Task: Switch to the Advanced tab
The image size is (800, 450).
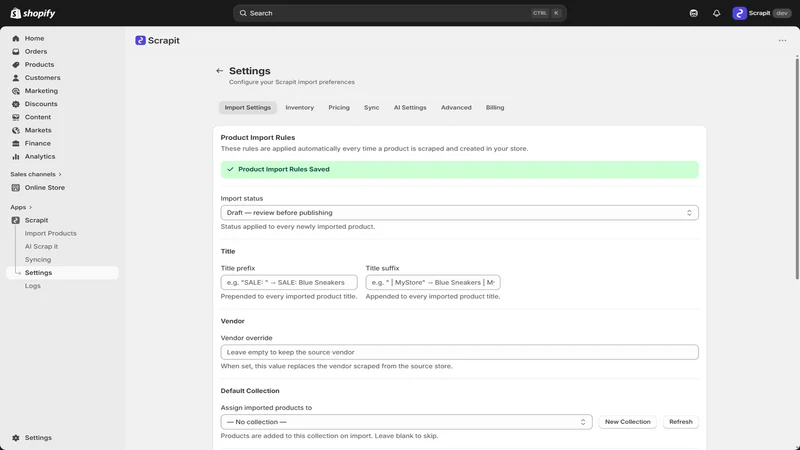Action: (x=456, y=108)
